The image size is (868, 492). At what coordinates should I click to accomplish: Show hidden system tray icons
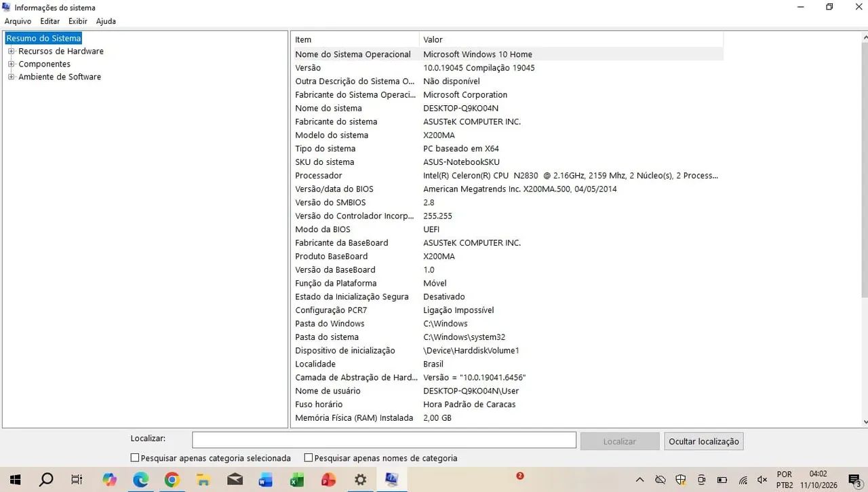(639, 480)
